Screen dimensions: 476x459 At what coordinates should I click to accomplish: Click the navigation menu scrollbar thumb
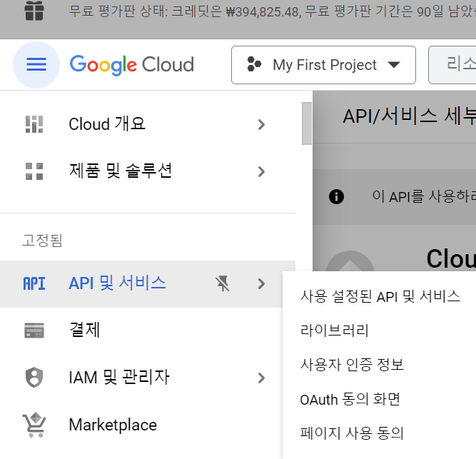(307, 123)
